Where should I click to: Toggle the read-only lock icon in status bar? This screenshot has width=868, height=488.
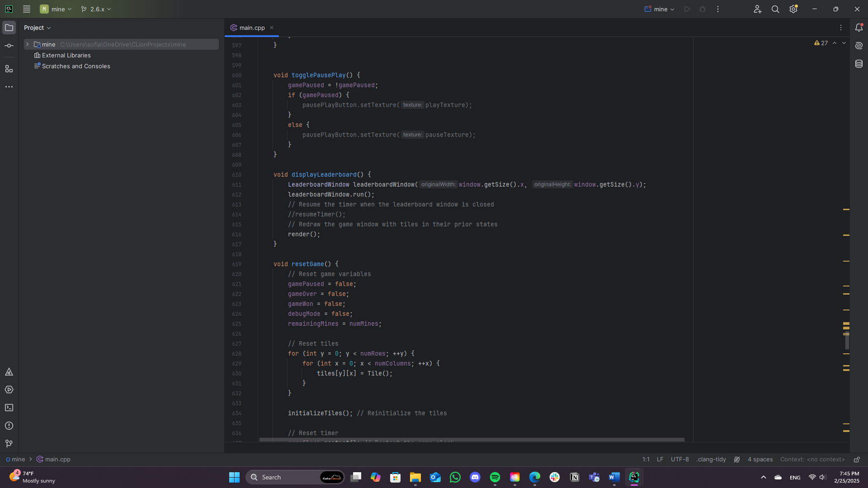857,460
